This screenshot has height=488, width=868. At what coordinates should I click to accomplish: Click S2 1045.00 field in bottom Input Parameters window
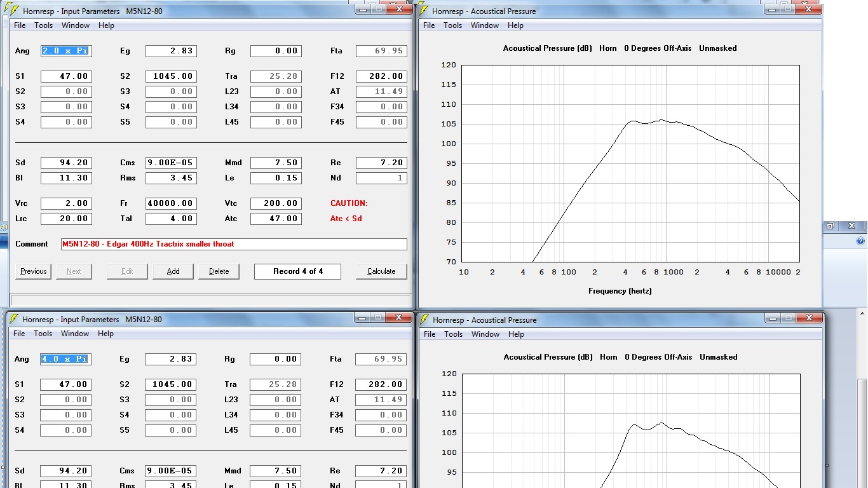[x=170, y=384]
